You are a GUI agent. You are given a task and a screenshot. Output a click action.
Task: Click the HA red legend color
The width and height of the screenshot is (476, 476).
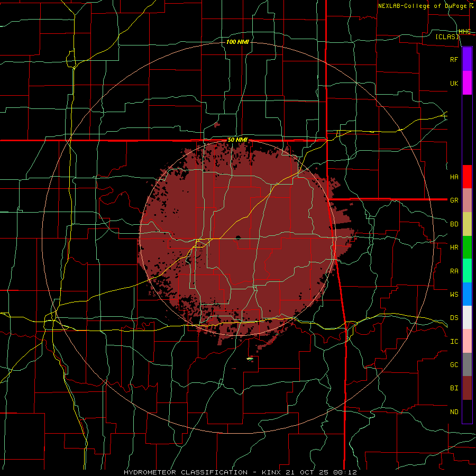(x=467, y=177)
